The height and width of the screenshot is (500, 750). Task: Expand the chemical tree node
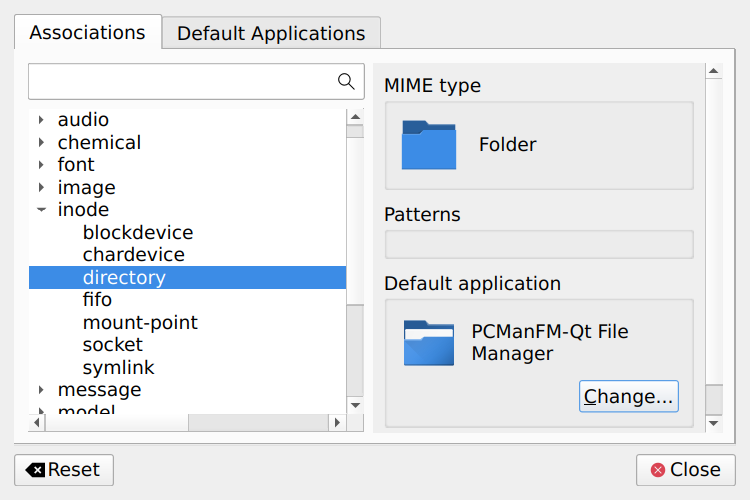point(41,142)
